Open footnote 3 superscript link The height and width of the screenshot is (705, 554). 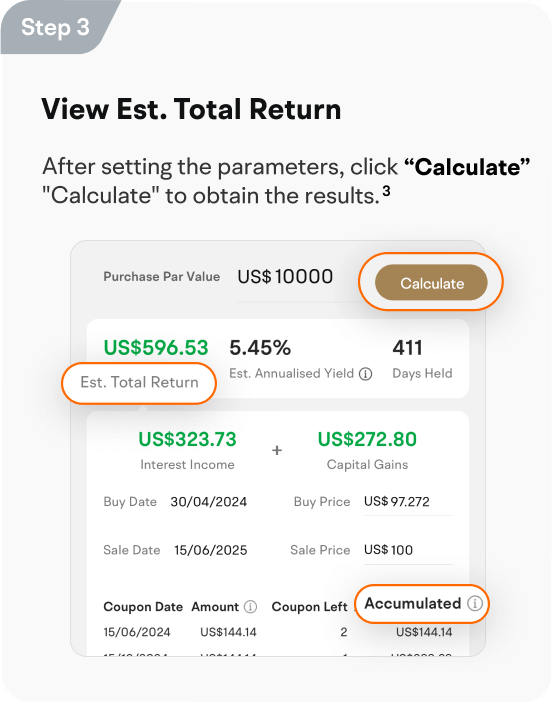(x=386, y=191)
